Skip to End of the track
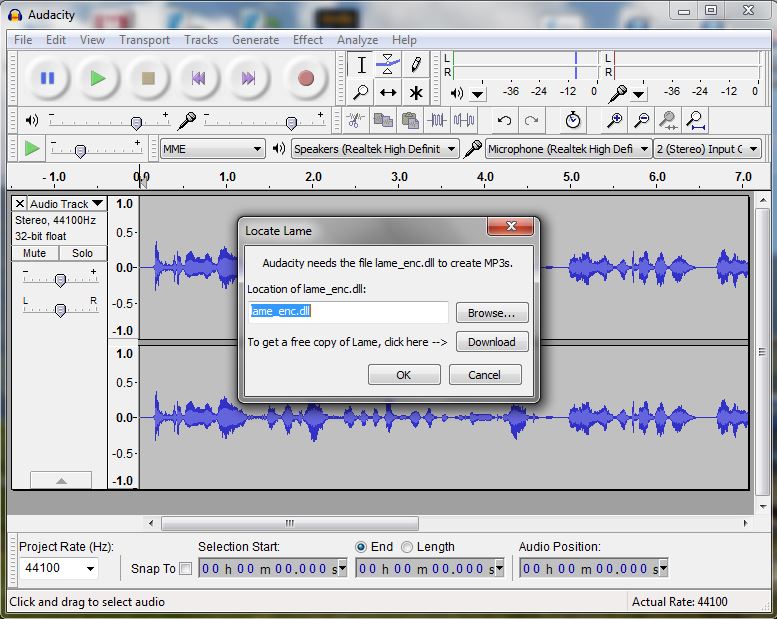 (x=248, y=78)
